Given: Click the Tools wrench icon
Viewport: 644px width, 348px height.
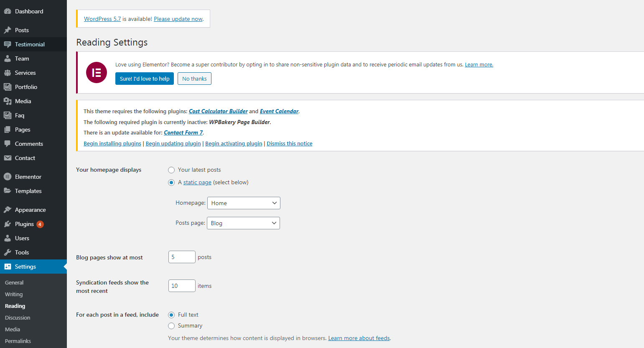Looking at the screenshot, I should pos(8,252).
